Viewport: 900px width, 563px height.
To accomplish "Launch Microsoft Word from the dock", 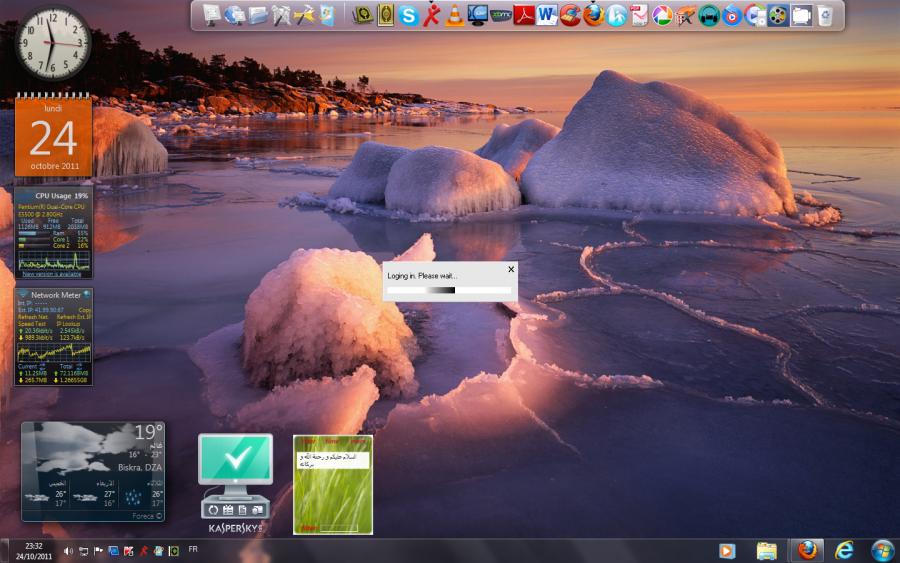I will [547, 15].
